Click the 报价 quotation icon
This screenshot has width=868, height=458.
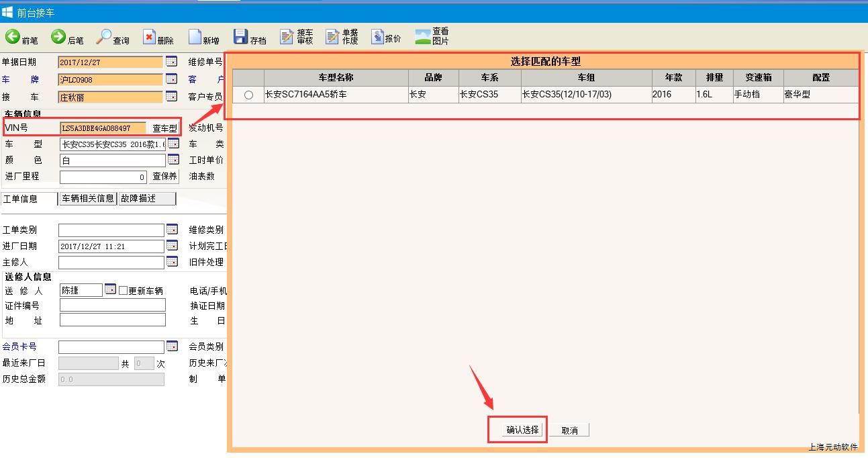coord(378,37)
